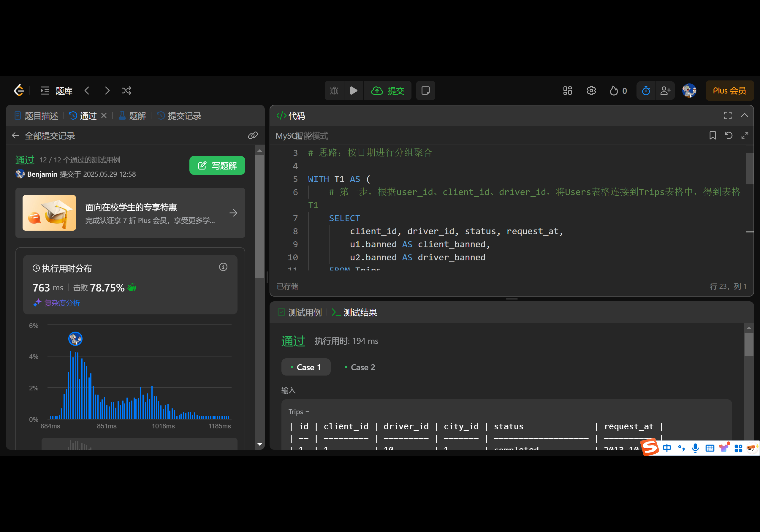Copy submission link icon
Image resolution: width=760 pixels, height=532 pixels.
[x=253, y=135]
